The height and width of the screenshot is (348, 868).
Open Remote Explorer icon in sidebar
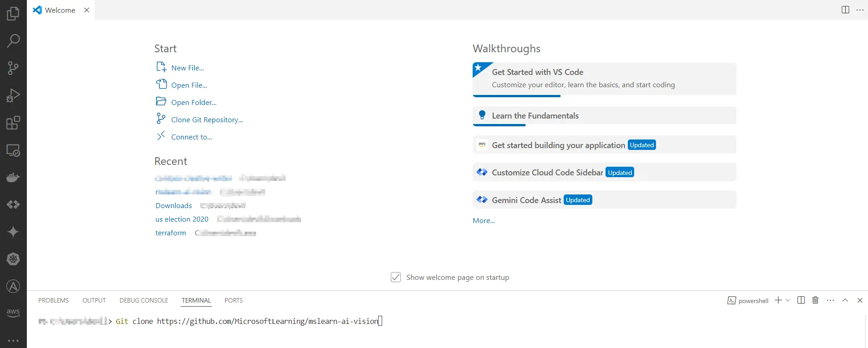[13, 150]
